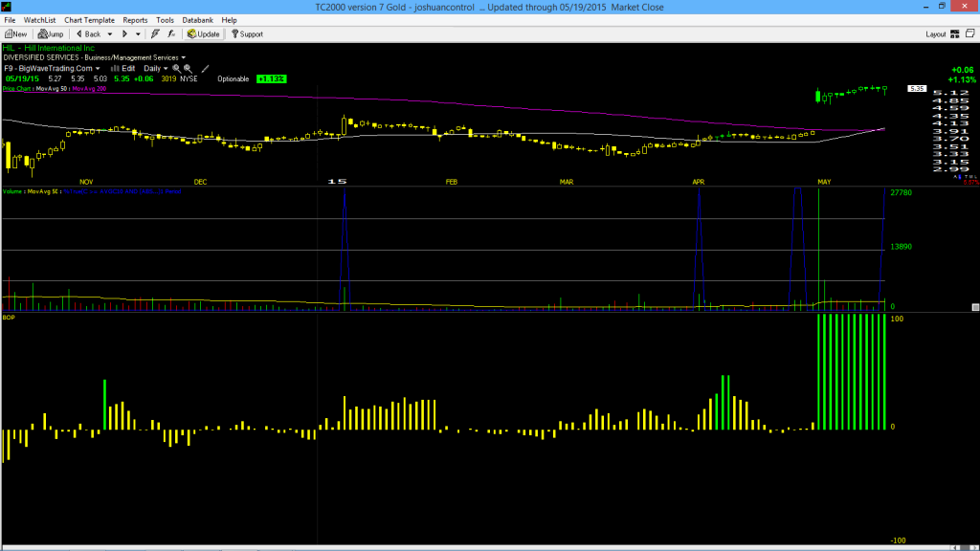The width and height of the screenshot is (980, 551).
Task: Open the Help menu
Action: click(x=230, y=20)
